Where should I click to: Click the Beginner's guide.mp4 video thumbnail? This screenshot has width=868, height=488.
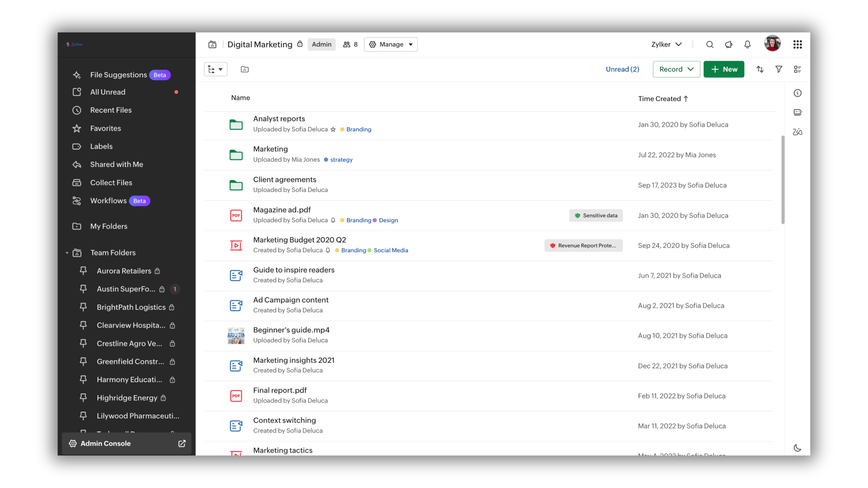[x=236, y=335]
